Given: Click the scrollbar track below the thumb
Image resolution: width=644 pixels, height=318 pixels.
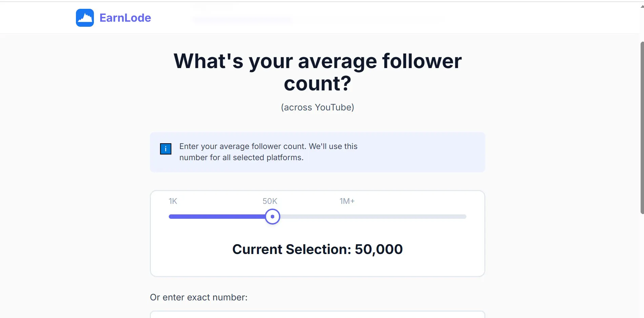Looking at the screenshot, I should point(642,266).
